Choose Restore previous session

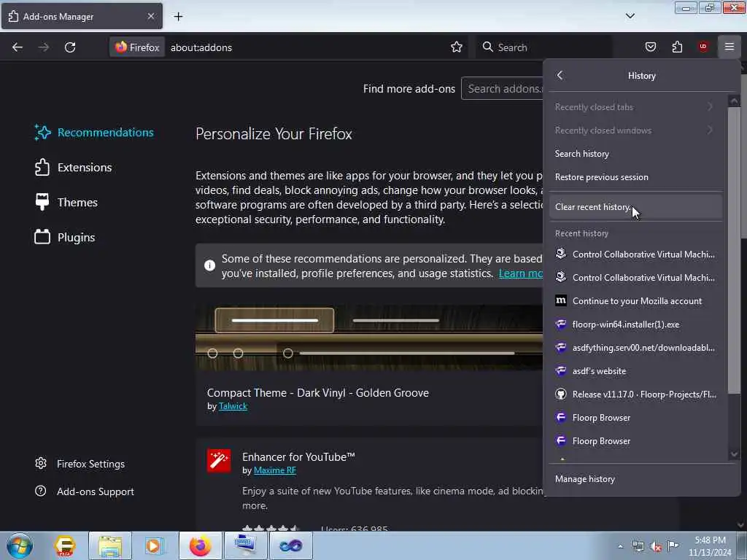tap(635, 177)
